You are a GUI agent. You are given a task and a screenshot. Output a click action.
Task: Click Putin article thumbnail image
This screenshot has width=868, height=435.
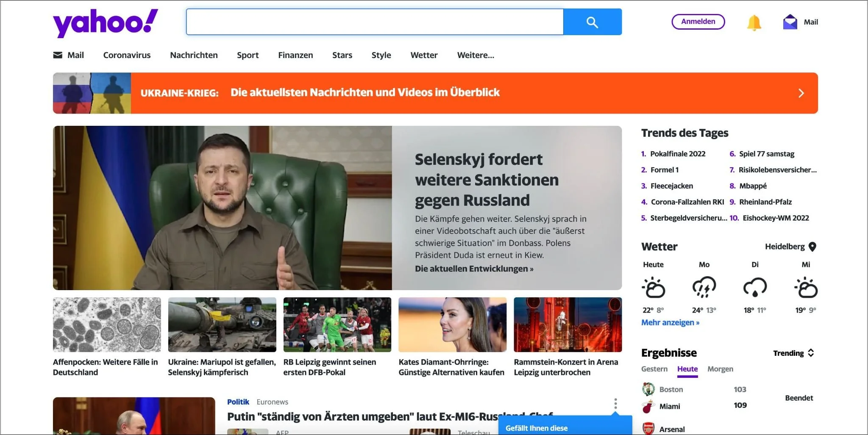134,416
